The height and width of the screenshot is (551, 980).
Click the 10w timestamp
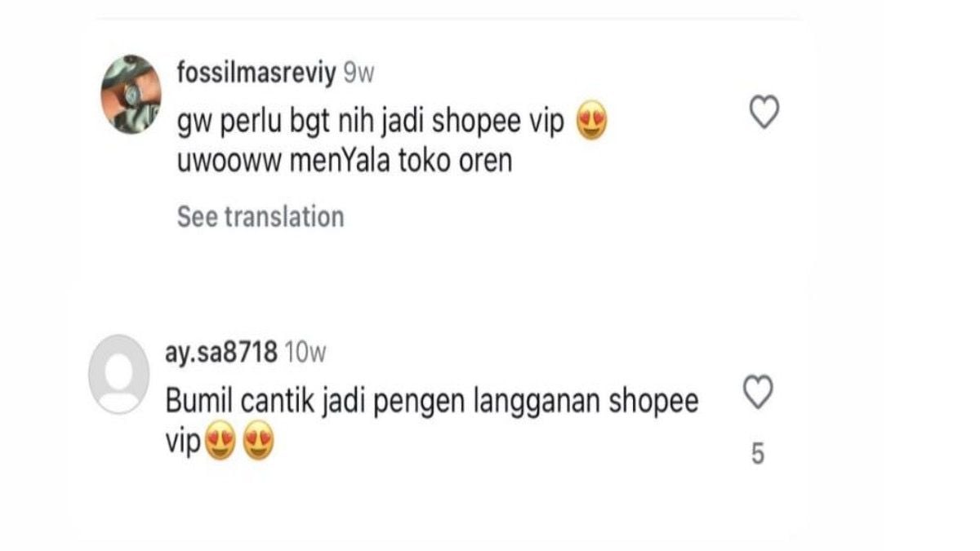(307, 352)
